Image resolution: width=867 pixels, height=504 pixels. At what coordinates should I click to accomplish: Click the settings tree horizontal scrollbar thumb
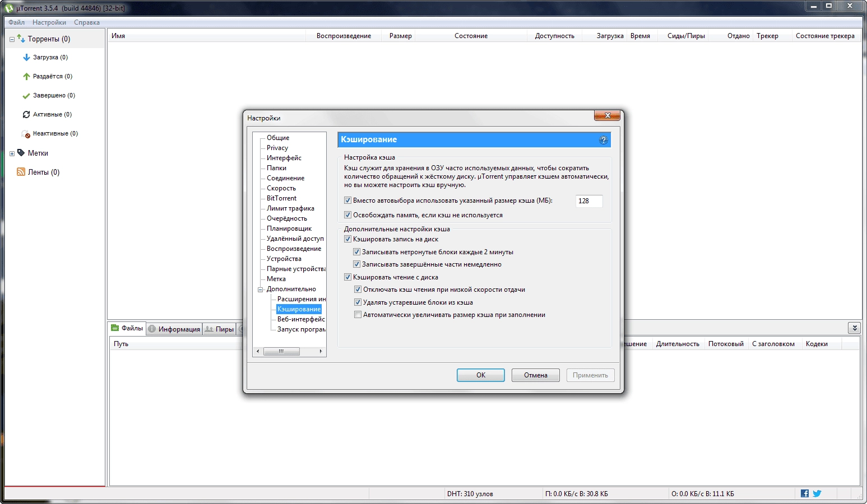(281, 352)
